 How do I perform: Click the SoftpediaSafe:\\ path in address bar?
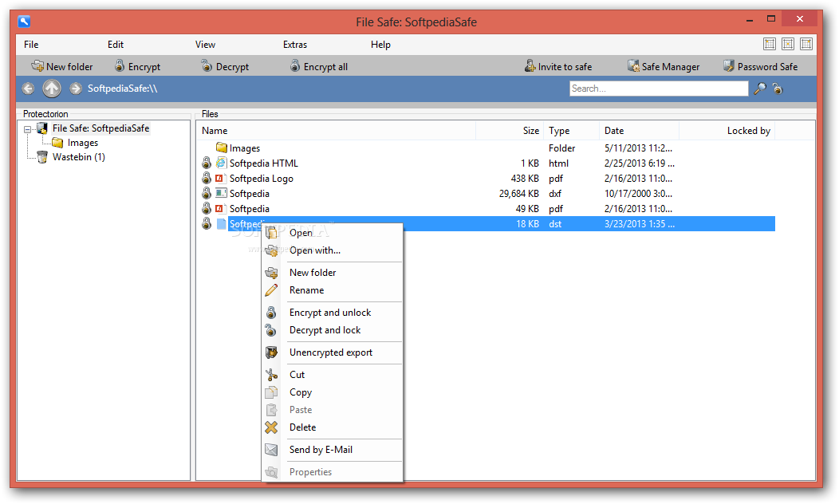pyautogui.click(x=123, y=89)
